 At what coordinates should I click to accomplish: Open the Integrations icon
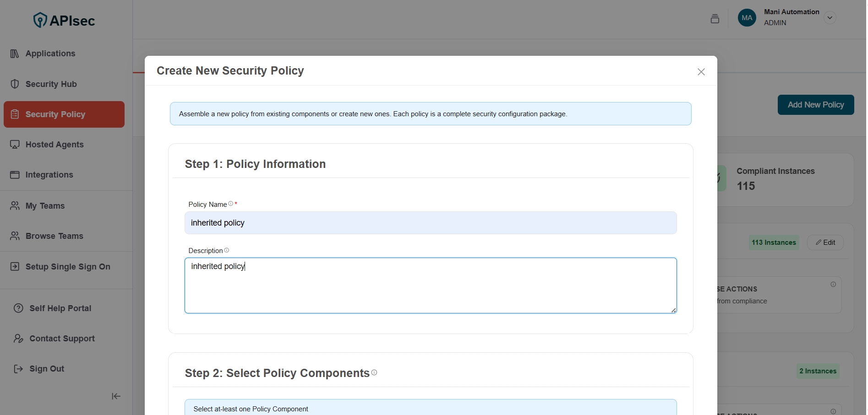coord(15,174)
